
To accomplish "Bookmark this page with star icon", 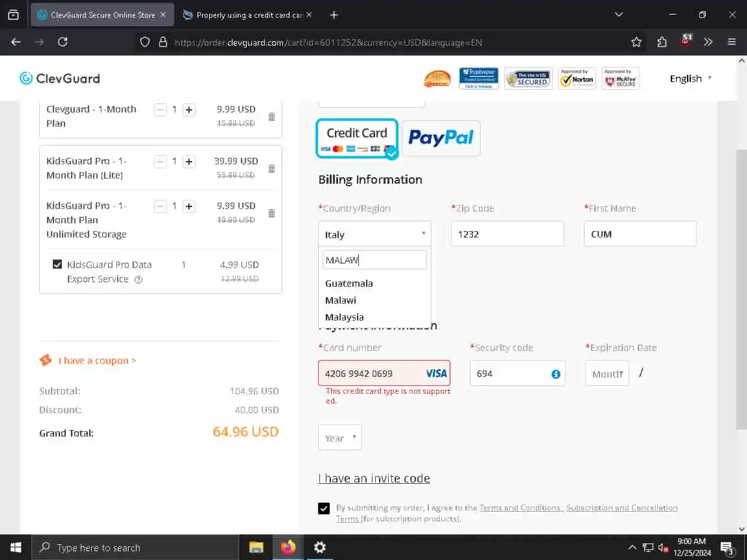I will click(x=636, y=42).
